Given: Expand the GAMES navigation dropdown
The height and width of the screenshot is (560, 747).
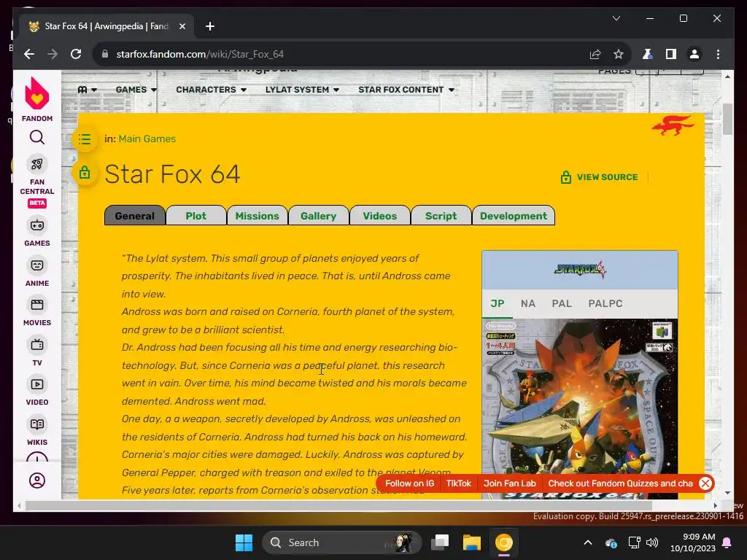Looking at the screenshot, I should (136, 90).
